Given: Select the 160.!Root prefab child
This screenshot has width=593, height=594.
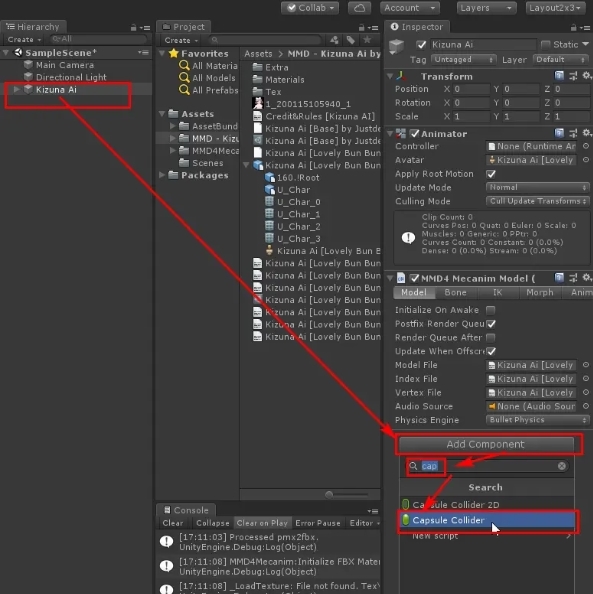Looking at the screenshot, I should [292, 177].
